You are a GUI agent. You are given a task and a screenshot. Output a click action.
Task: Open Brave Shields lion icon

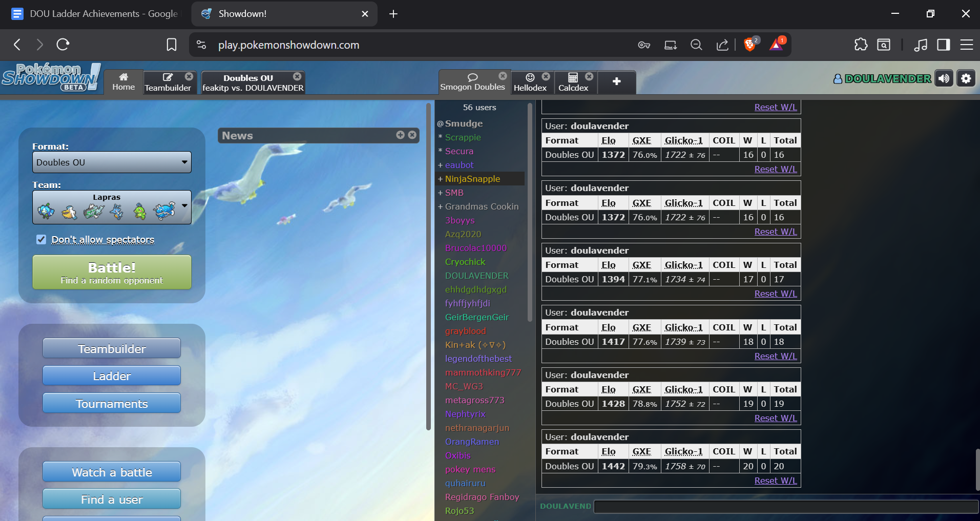coord(750,45)
